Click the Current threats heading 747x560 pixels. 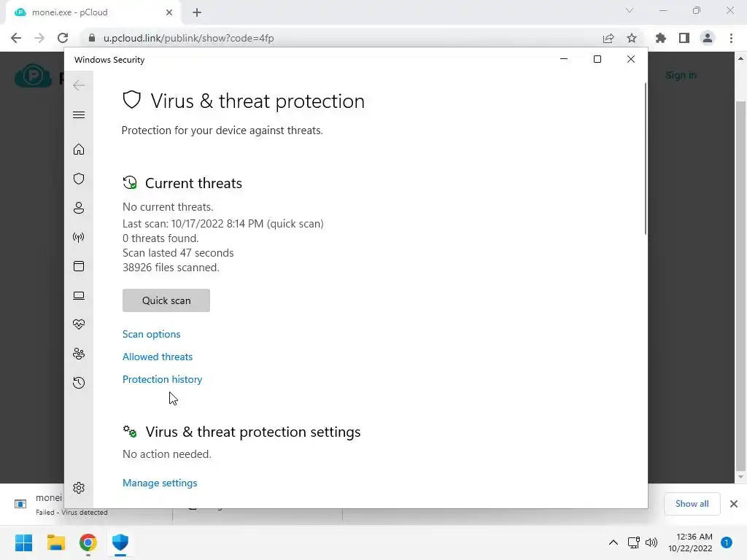click(x=193, y=183)
